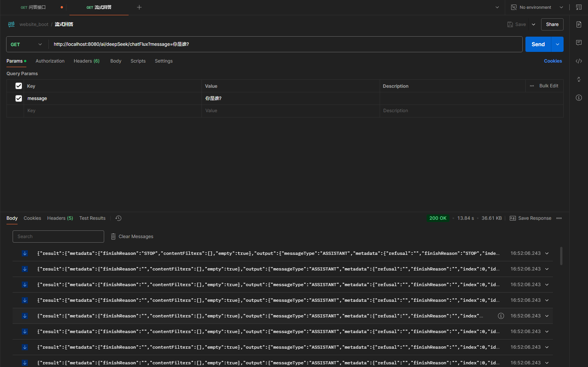Click the blue Send button
This screenshot has width=588, height=367.
point(538,44)
